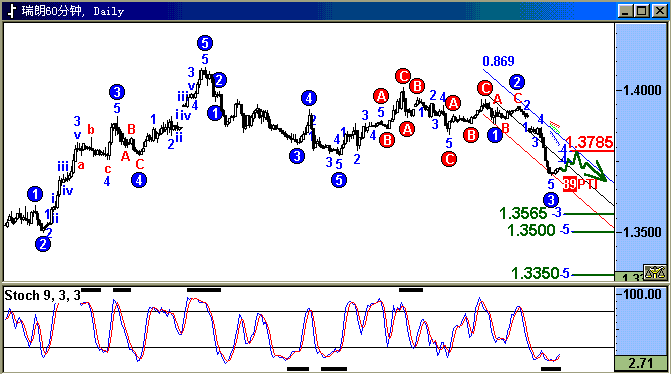The height and width of the screenshot is (374, 671).
Task: Click the 1.4000 price axis label
Action: (x=642, y=90)
